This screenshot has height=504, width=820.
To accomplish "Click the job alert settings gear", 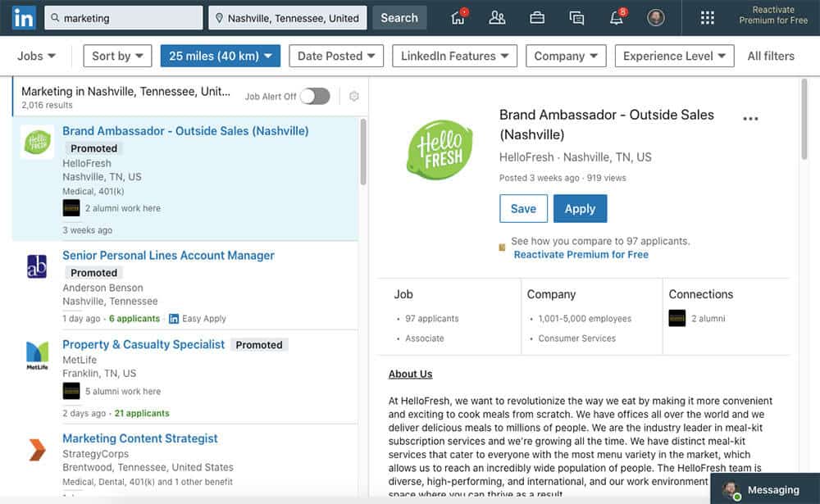I will [354, 96].
